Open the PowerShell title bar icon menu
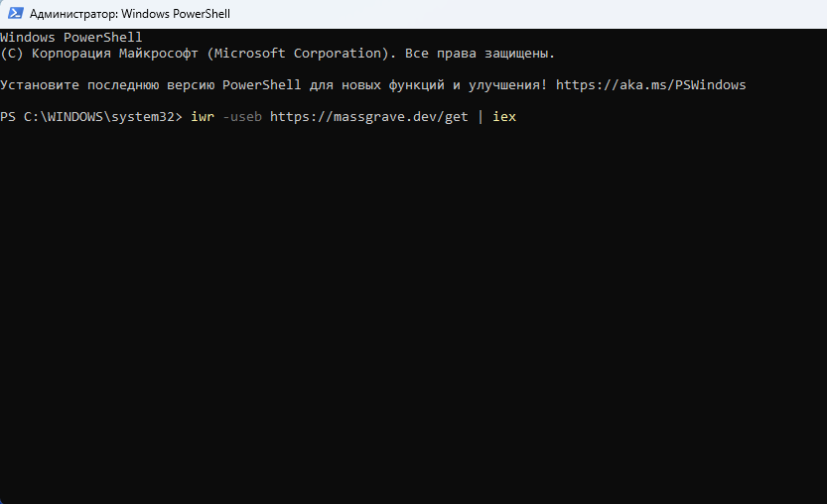The height and width of the screenshot is (504, 827). (15, 13)
